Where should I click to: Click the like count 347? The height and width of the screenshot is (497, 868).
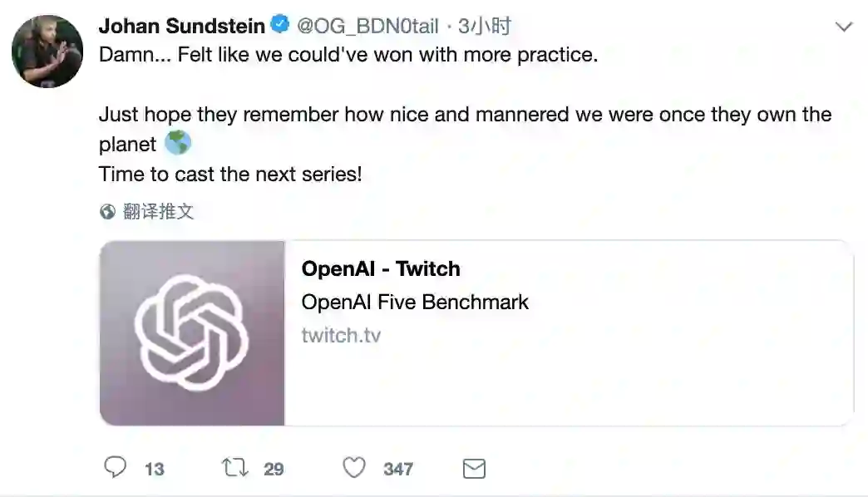coord(398,470)
